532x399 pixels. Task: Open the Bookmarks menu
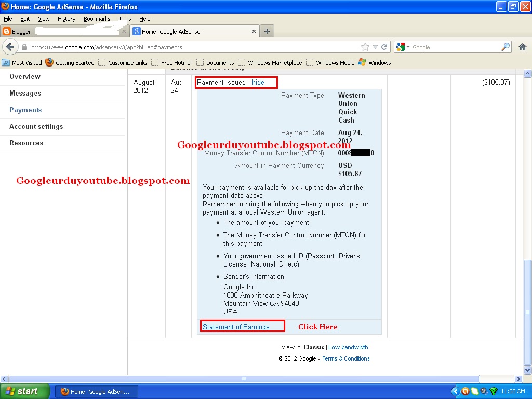(x=97, y=19)
